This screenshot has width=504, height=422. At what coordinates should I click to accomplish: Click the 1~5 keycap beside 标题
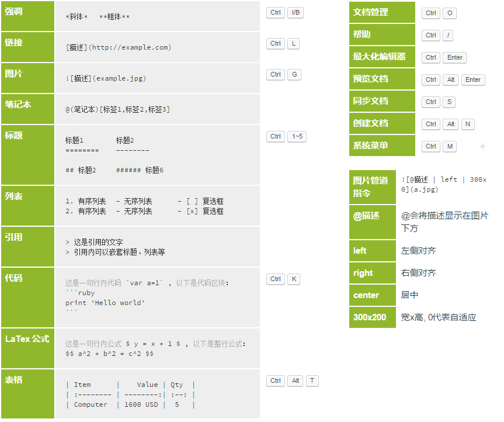297,136
